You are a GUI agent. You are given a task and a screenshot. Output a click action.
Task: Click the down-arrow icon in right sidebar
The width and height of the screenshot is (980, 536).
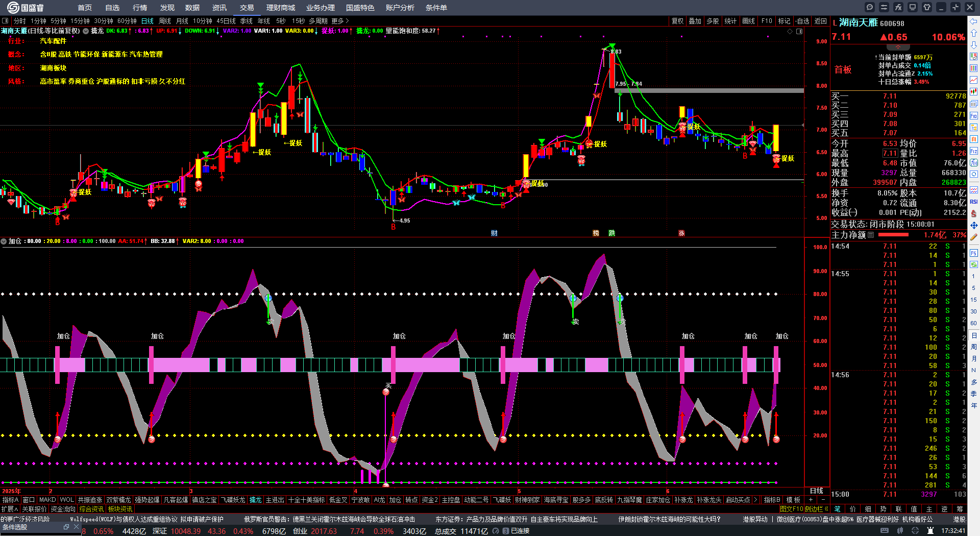coord(974,45)
